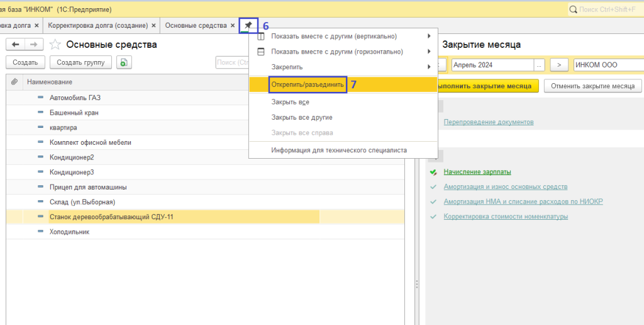Screen dimensions: 644x325
Task: Close the Основные средства tab
Action: click(x=233, y=25)
